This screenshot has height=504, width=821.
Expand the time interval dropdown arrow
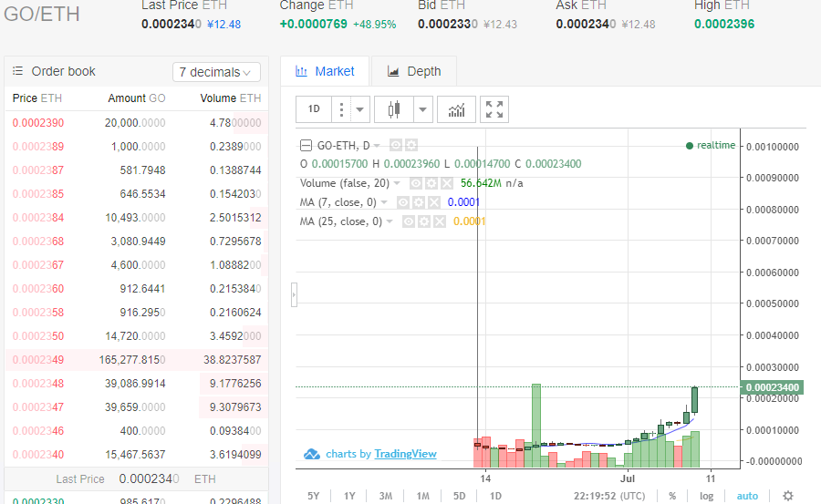[x=359, y=109]
